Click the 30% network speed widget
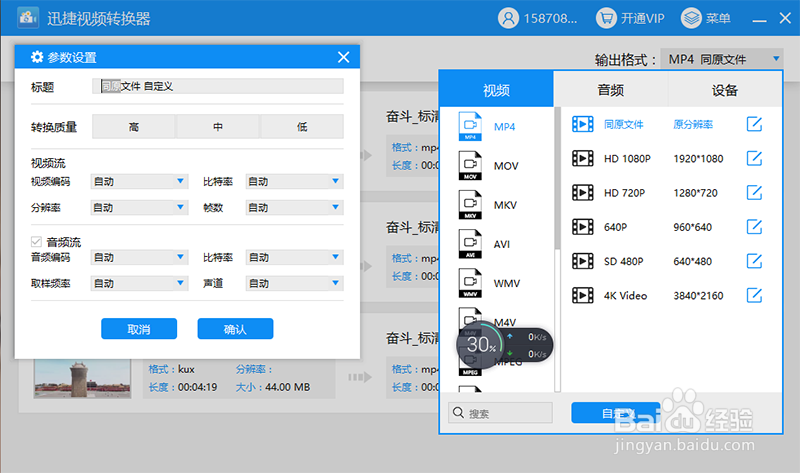The width and height of the screenshot is (800, 473). tap(504, 345)
